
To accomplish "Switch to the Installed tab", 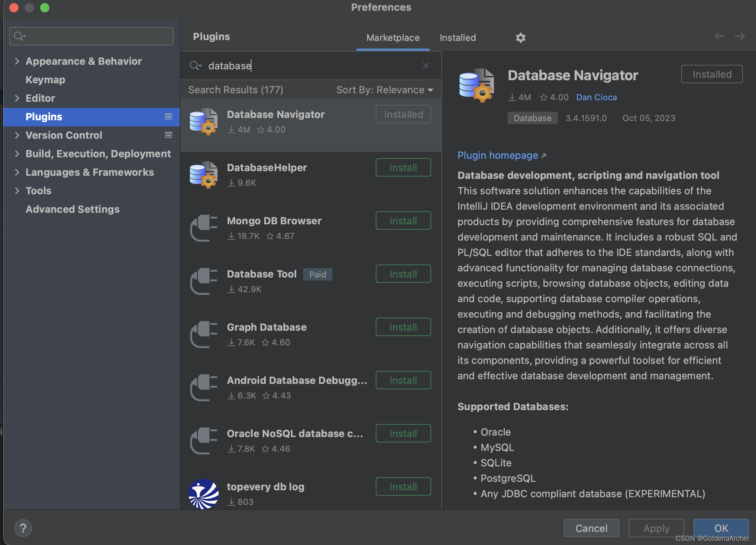I will (x=457, y=37).
